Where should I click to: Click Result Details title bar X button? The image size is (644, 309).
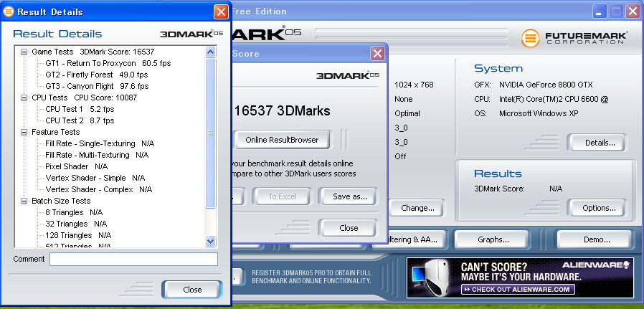(x=221, y=12)
